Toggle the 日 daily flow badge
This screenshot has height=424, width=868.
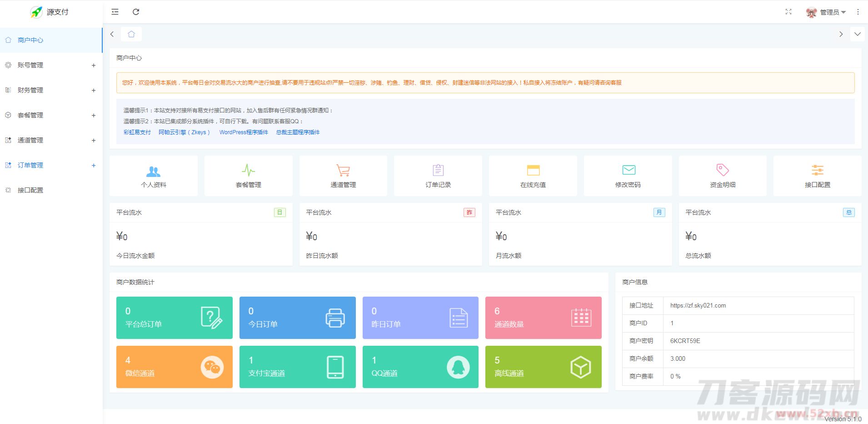pos(280,212)
